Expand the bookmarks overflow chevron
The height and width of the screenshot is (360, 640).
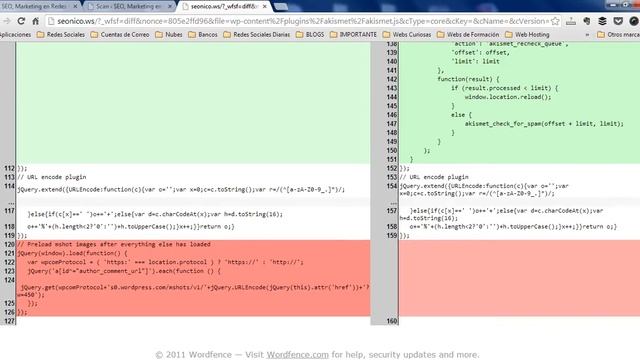[x=587, y=35]
